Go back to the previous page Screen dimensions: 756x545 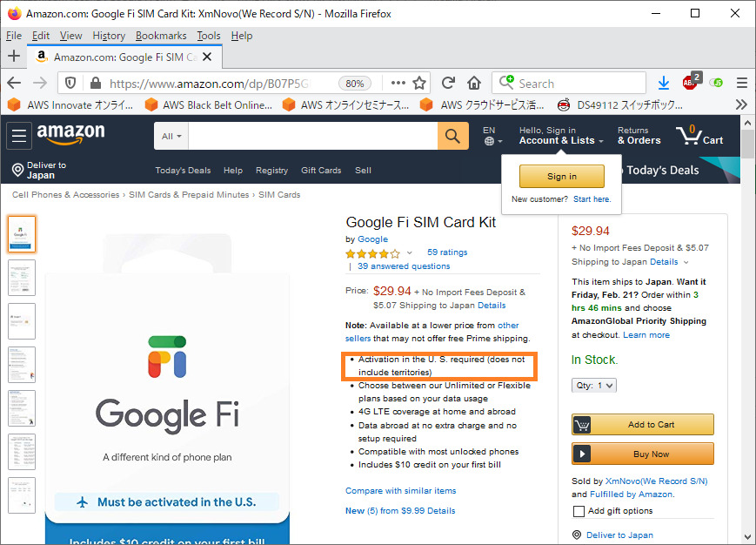14,83
